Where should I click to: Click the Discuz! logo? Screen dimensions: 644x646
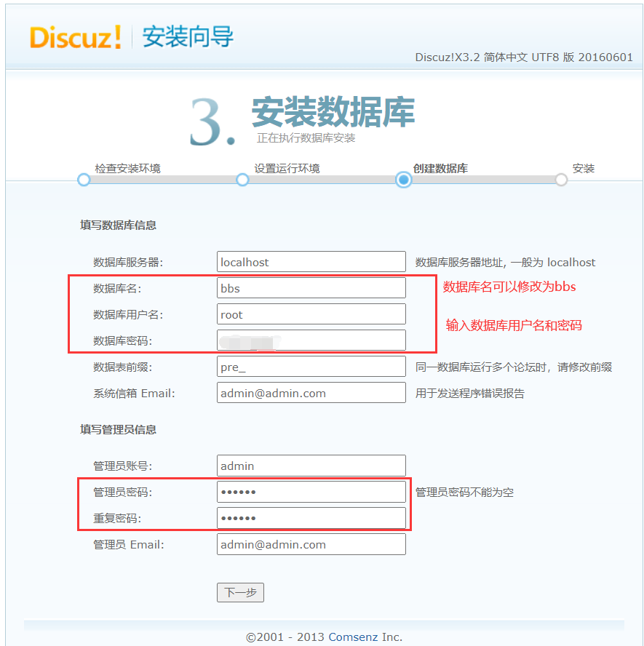tap(76, 38)
